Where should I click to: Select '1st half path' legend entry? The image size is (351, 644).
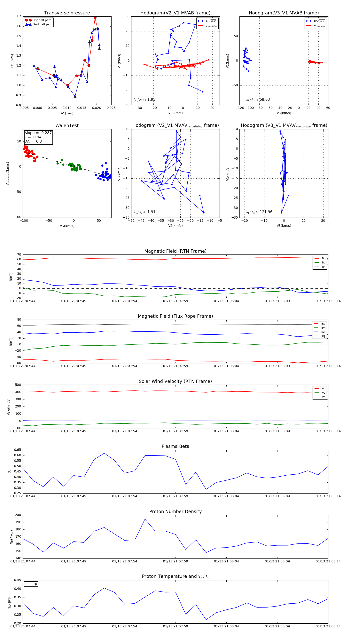click(x=39, y=20)
